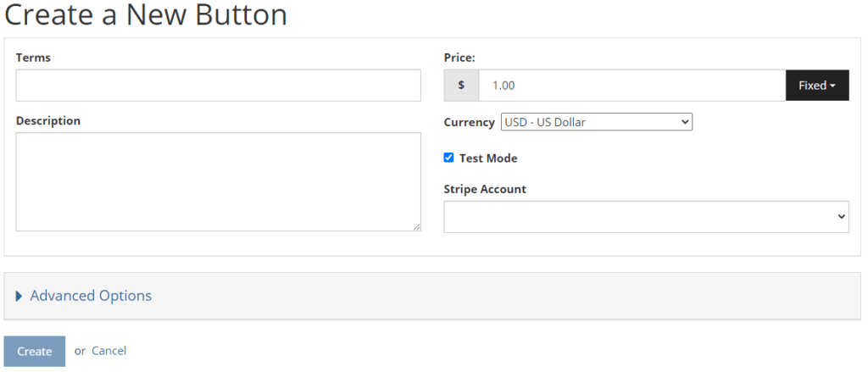The image size is (868, 372).
Task: Open the Currency dropdown showing USD - US Dollar
Action: (x=596, y=122)
